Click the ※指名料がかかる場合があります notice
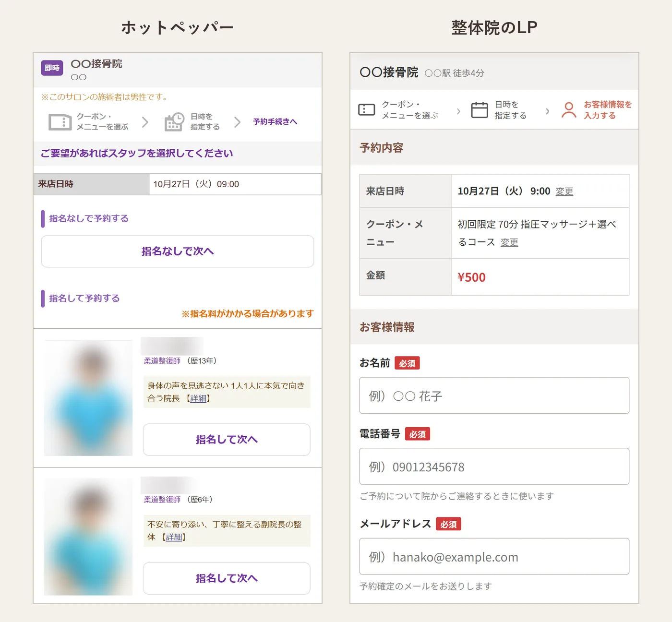This screenshot has height=622, width=672. [x=248, y=314]
